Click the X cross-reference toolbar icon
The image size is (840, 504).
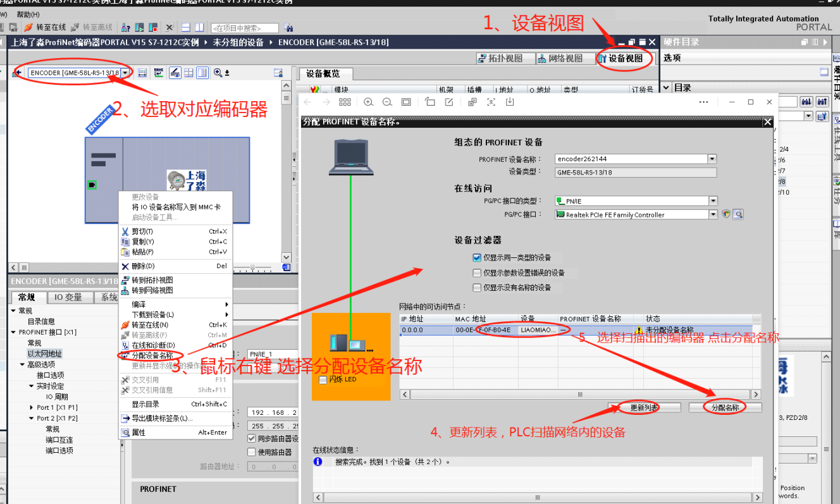[x=169, y=27]
